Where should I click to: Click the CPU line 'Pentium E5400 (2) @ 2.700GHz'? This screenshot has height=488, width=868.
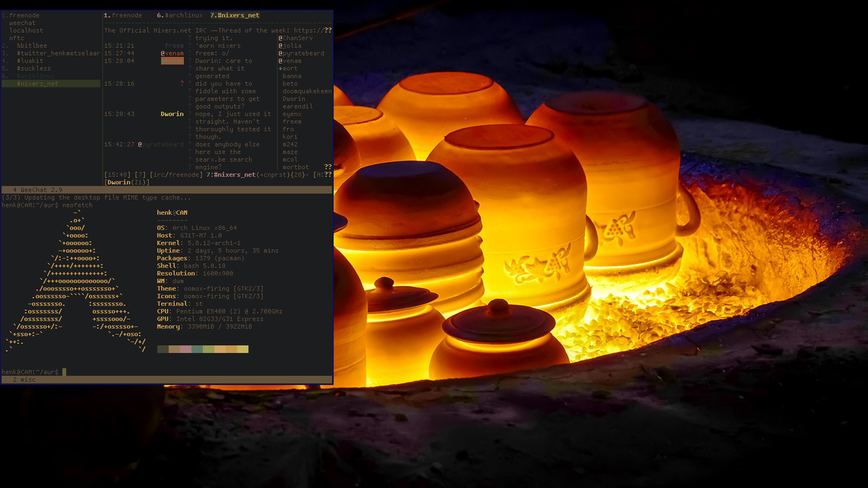(220, 312)
